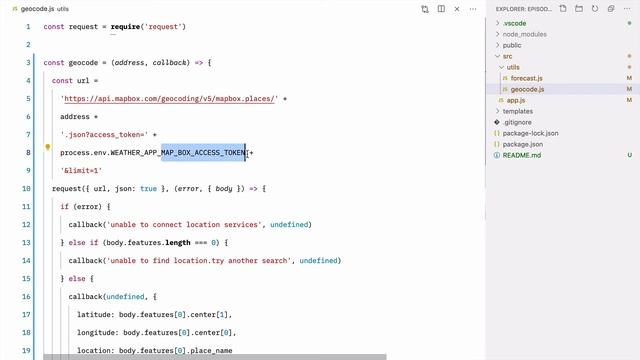Click the lightbulb quick-fix icon on line 8

[x=48, y=147]
